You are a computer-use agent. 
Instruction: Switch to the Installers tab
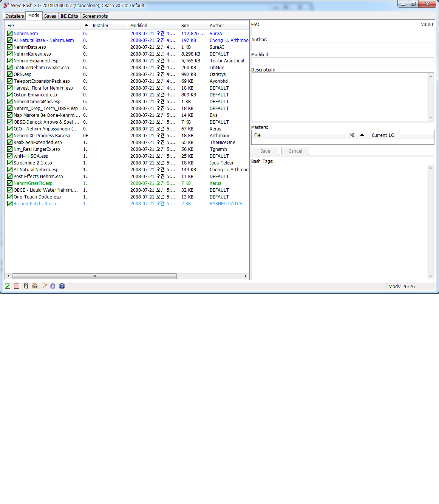[x=15, y=16]
